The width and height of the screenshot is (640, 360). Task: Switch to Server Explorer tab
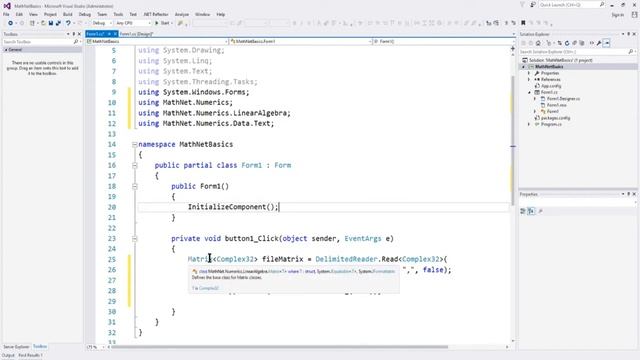[16, 347]
